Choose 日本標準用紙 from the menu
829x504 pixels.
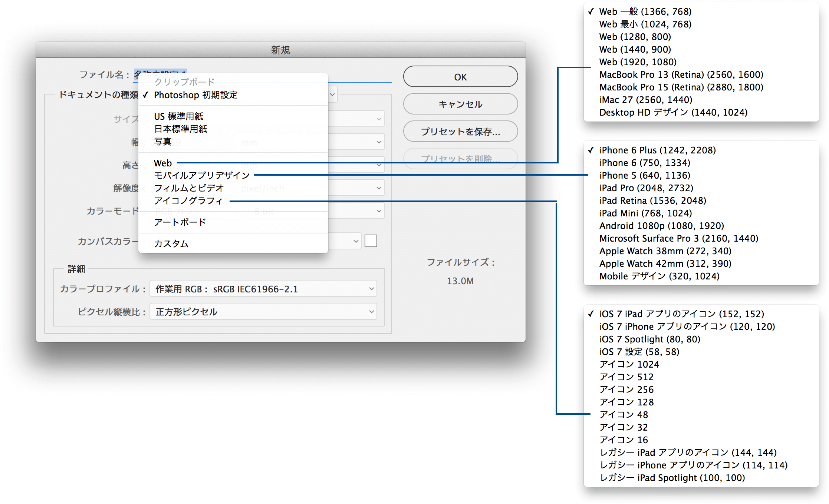[x=233, y=129]
